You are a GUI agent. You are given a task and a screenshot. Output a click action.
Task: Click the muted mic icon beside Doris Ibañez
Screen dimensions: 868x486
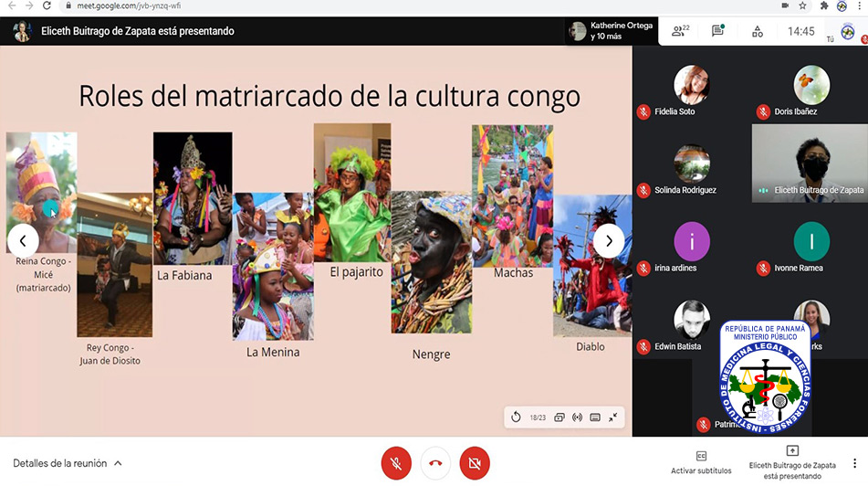[763, 112]
